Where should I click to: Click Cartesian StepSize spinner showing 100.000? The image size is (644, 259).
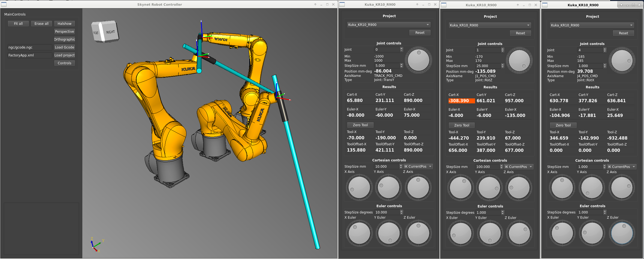[x=489, y=167]
